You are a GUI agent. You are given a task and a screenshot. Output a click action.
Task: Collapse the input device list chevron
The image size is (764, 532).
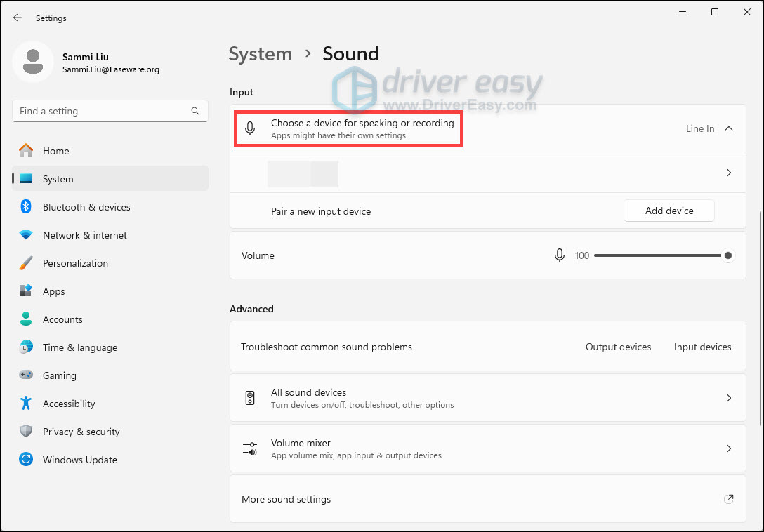(729, 128)
